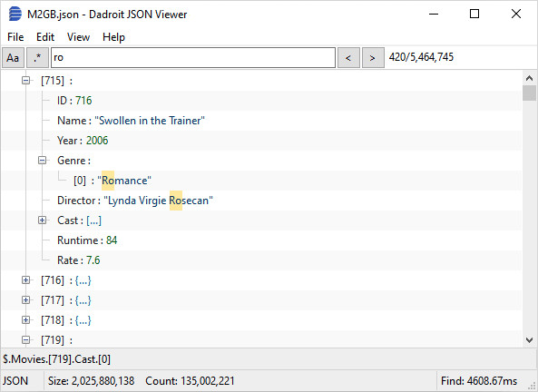Toggle the Aa case-sensitive search button

pos(13,58)
